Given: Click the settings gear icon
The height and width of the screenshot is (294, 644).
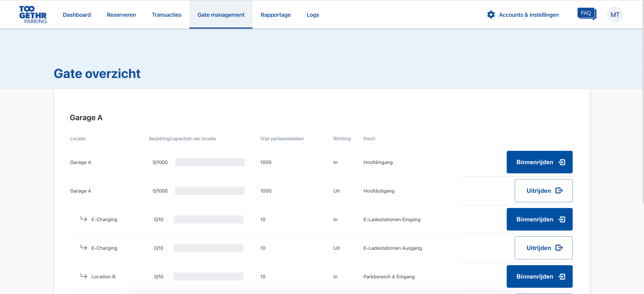Looking at the screenshot, I should (x=491, y=15).
